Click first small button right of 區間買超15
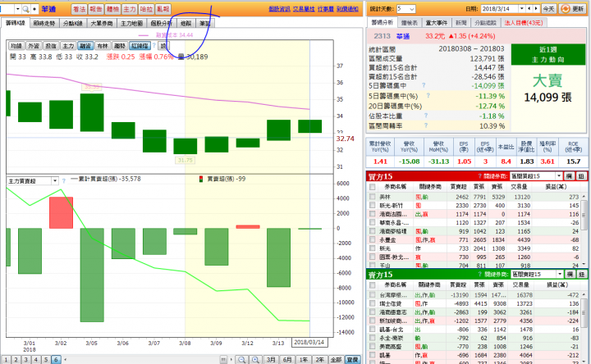Viewport: 591px width, 364px height. click(x=569, y=175)
